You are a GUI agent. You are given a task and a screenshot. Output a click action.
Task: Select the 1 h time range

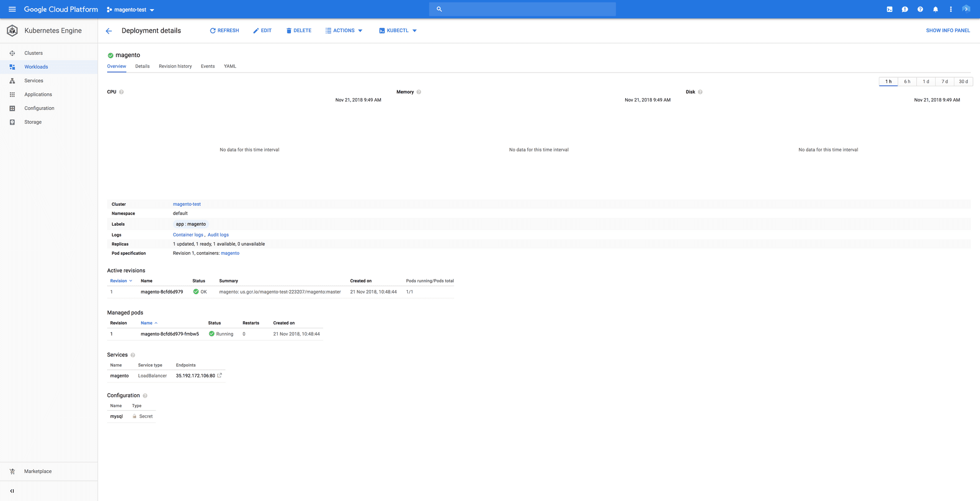(x=888, y=82)
